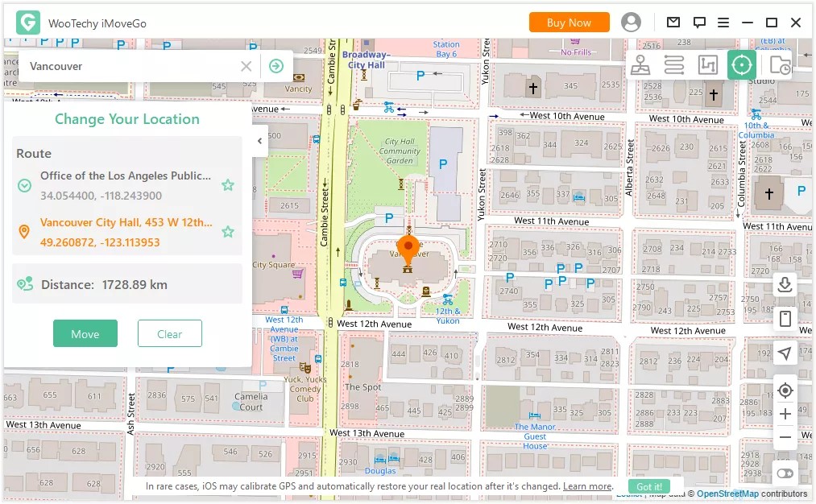Switch to two-spot route mode

click(x=674, y=64)
